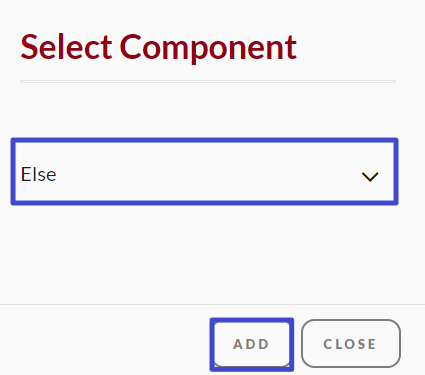Image resolution: width=425 pixels, height=375 pixels.
Task: Add the selected Else component
Action: pos(252,344)
